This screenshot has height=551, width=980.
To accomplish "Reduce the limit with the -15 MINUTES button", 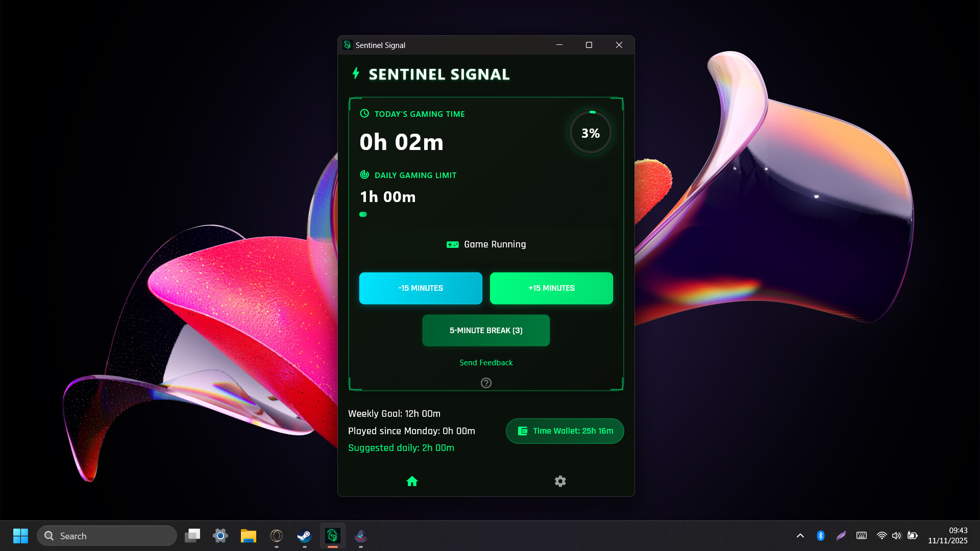I will click(x=420, y=288).
